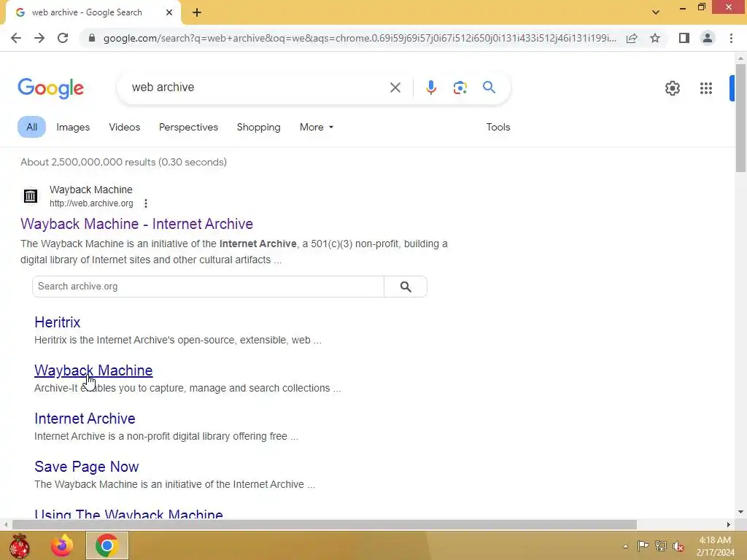Click the Wayback Machine favicon

[x=31, y=195]
